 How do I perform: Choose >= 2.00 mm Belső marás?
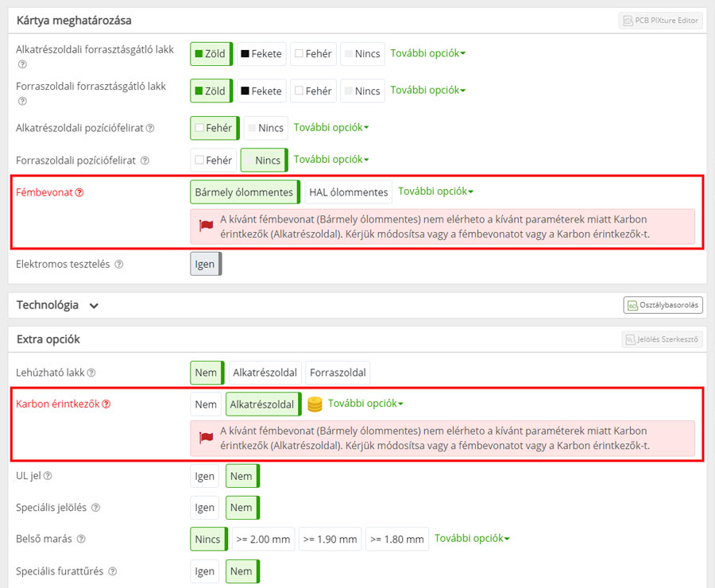(x=264, y=540)
